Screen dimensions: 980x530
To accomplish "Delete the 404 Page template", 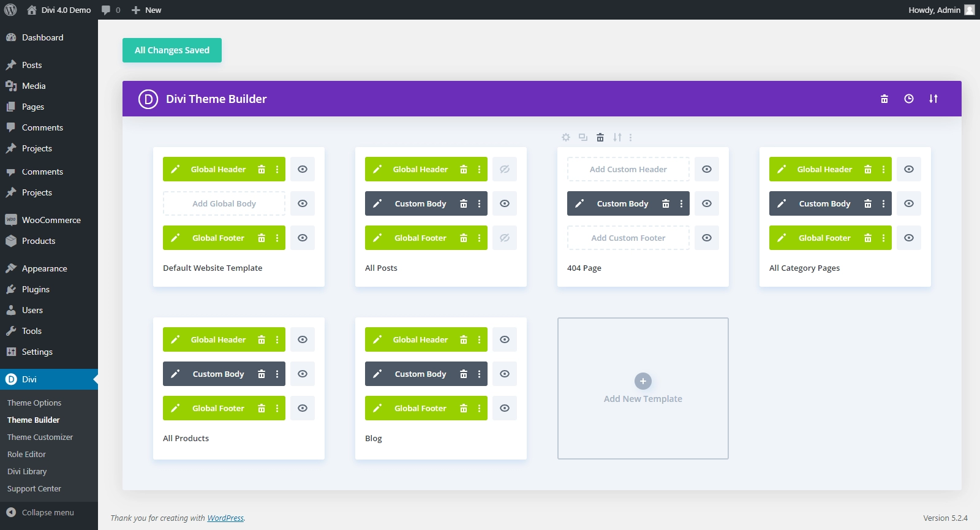I will (x=600, y=137).
